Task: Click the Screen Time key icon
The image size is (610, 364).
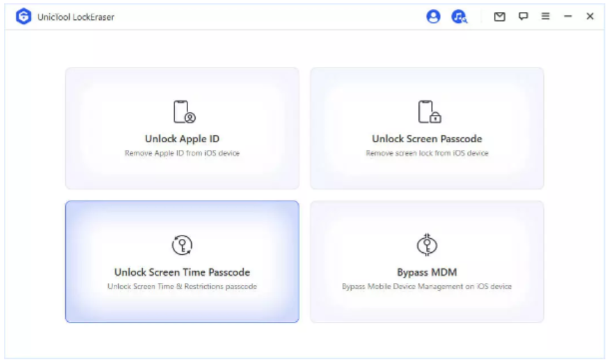Action: coord(182,245)
